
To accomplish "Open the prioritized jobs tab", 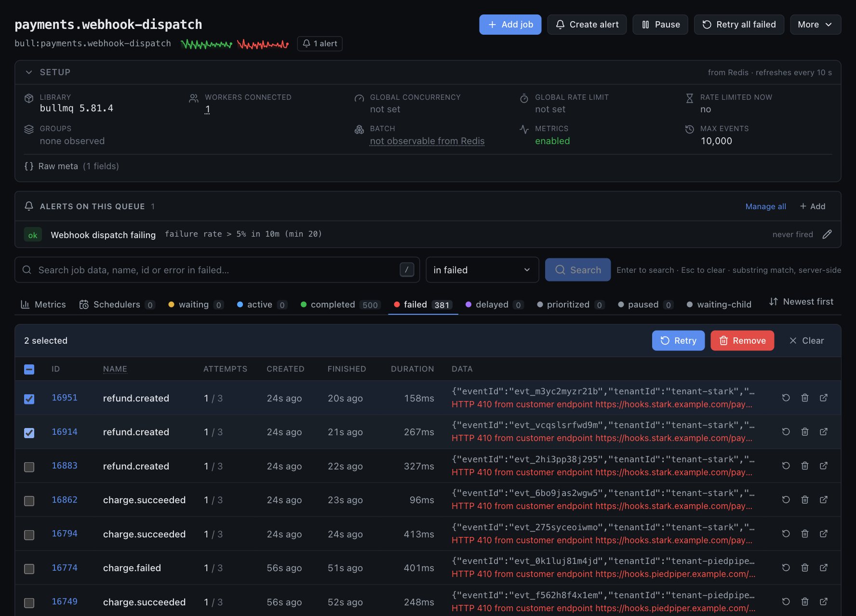I will click(x=570, y=305).
